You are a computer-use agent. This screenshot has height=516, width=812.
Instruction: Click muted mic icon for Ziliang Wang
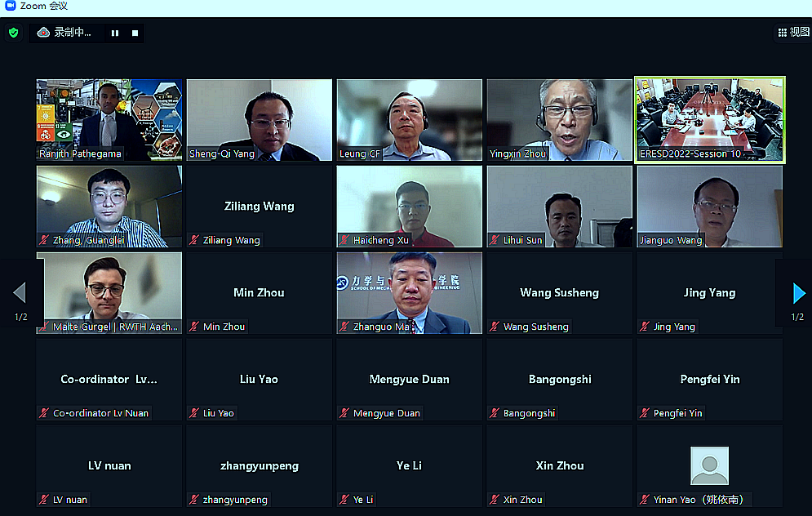[x=194, y=240]
